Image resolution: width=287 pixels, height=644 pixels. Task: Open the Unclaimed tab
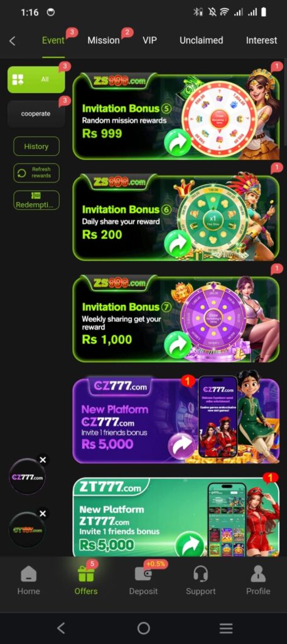(x=202, y=40)
